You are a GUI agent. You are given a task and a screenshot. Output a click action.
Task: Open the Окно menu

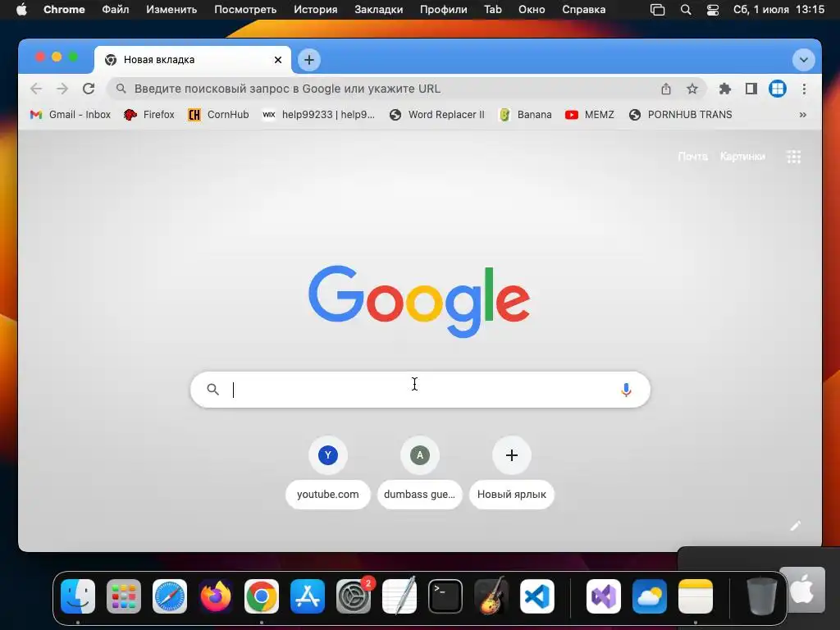pos(532,10)
